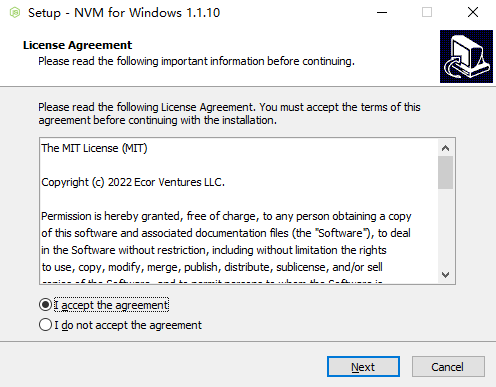This screenshot has width=496, height=387.
Task: Click the "I do not accept the agreement" label
Action: [128, 325]
